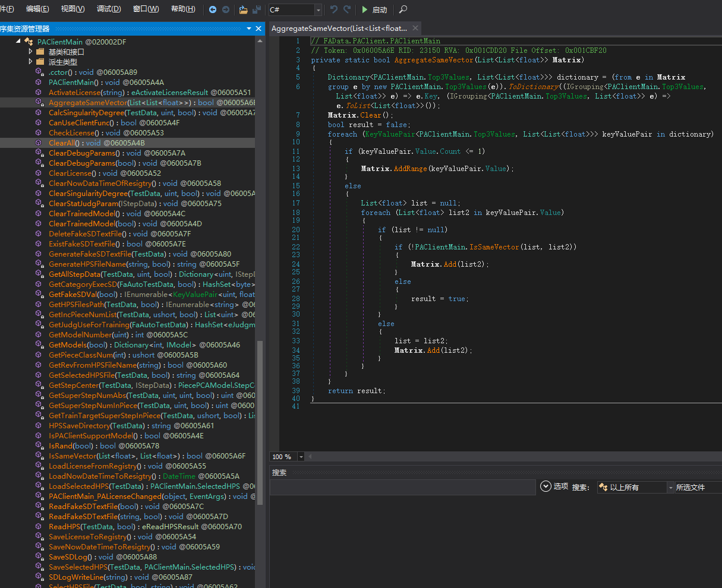The image size is (722, 588).
Task: Click the open file folder icon
Action: 244,10
